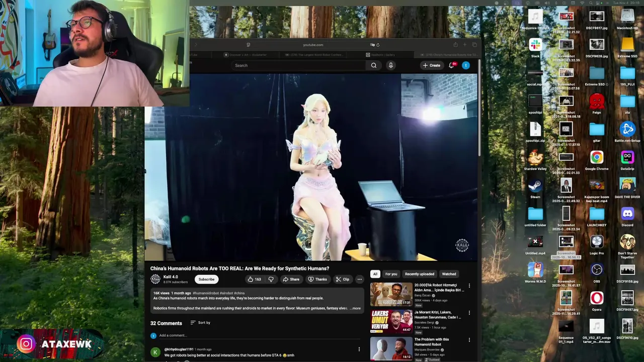Open Kalil 4.0 channel avatar
This screenshot has height=362, width=644.
pyautogui.click(x=155, y=279)
